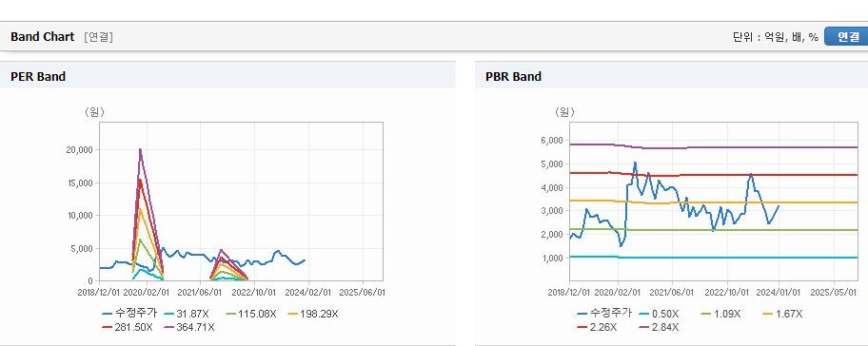This screenshot has height=346, width=868.
Task: Toggle the 115.08X legend entry
Action: pos(250,314)
